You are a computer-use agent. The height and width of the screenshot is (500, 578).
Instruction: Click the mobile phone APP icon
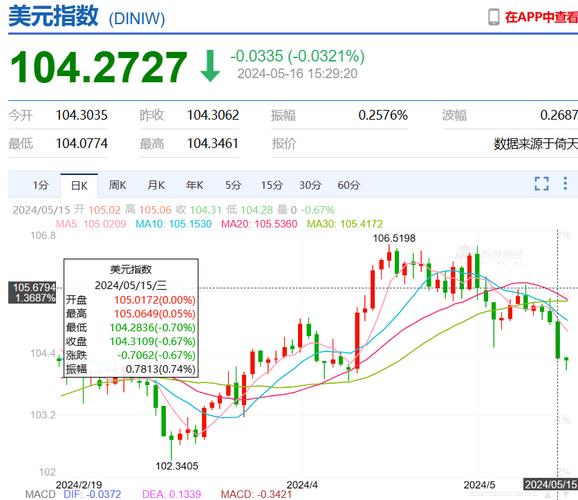pos(494,17)
